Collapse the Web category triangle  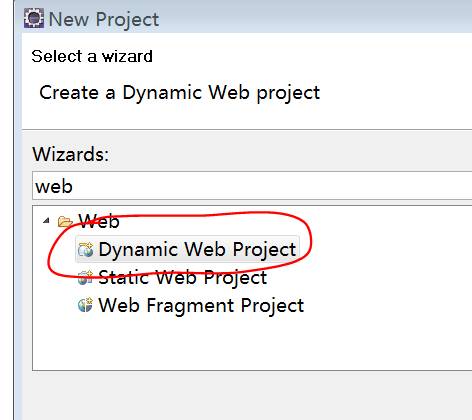(47, 220)
